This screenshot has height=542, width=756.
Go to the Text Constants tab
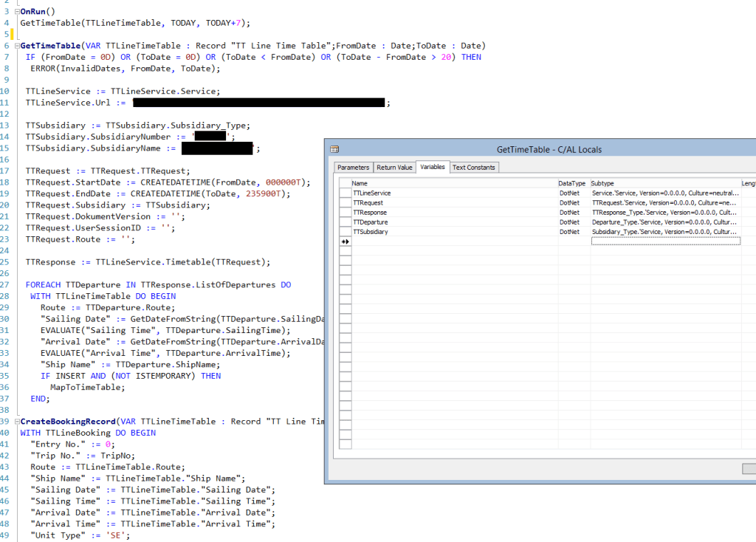pos(473,168)
